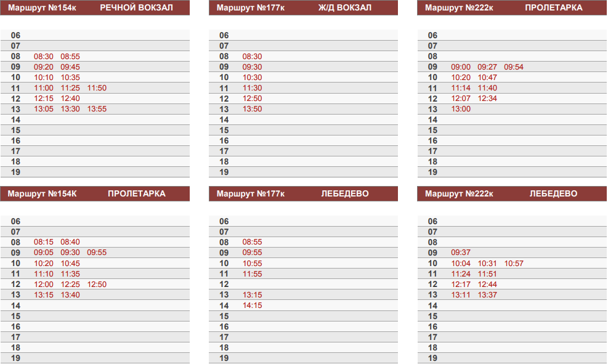This screenshot has width=608, height=364.
Task: Click the Маршрут №177к ЛЕБЕДЕВО header
Action: 303,194
